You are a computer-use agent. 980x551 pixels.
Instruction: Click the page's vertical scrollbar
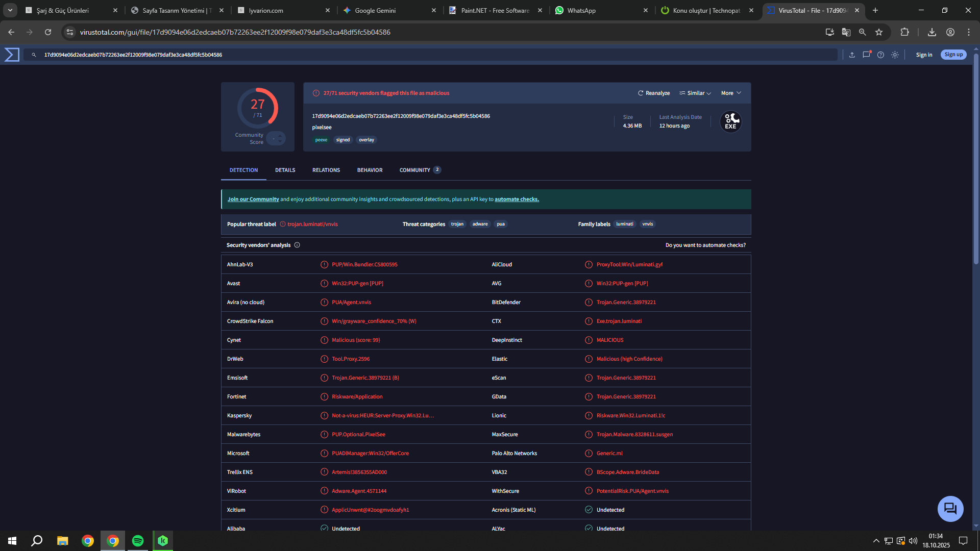tap(976, 158)
